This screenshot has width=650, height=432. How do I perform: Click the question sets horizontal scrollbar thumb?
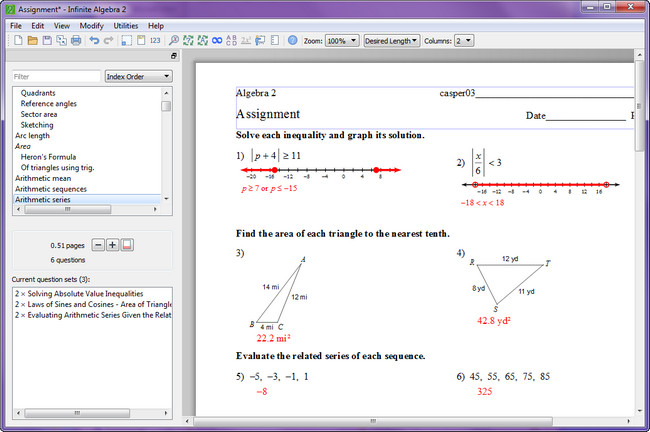click(77, 413)
